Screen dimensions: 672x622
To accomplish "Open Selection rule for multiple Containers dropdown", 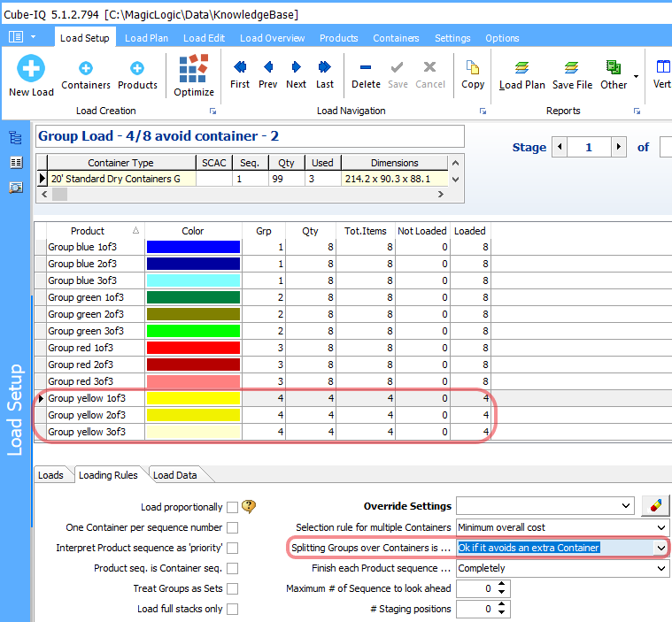I will 660,527.
